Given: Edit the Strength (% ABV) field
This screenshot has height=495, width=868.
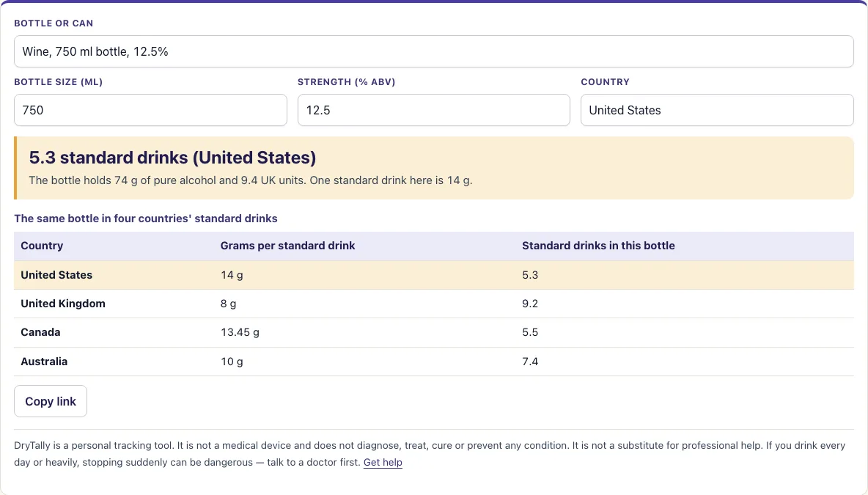Looking at the screenshot, I should [x=433, y=110].
